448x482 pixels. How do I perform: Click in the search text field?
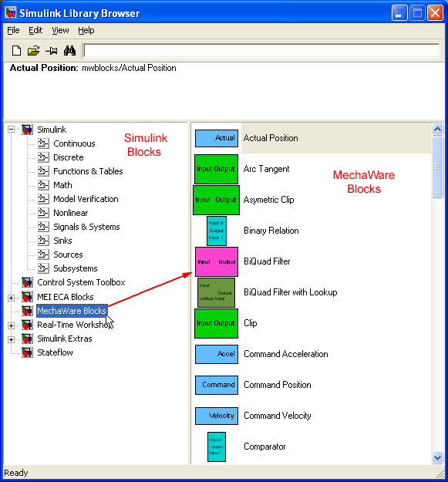(x=262, y=50)
